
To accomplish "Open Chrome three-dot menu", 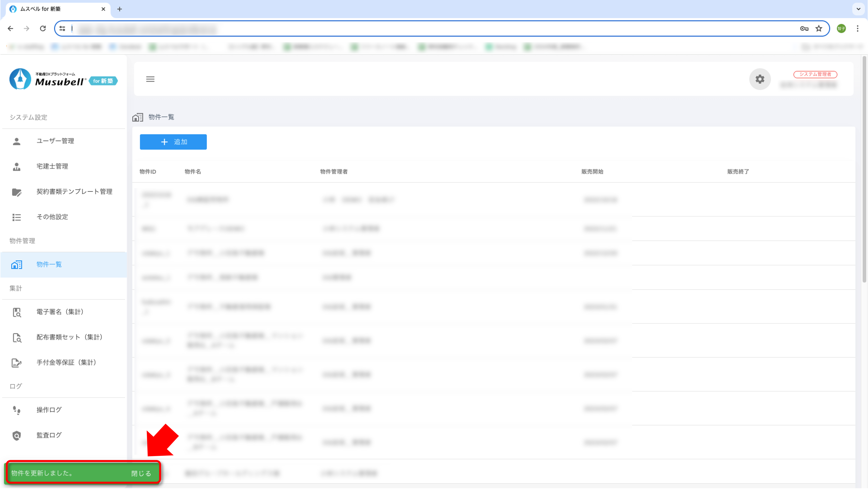I will click(858, 29).
